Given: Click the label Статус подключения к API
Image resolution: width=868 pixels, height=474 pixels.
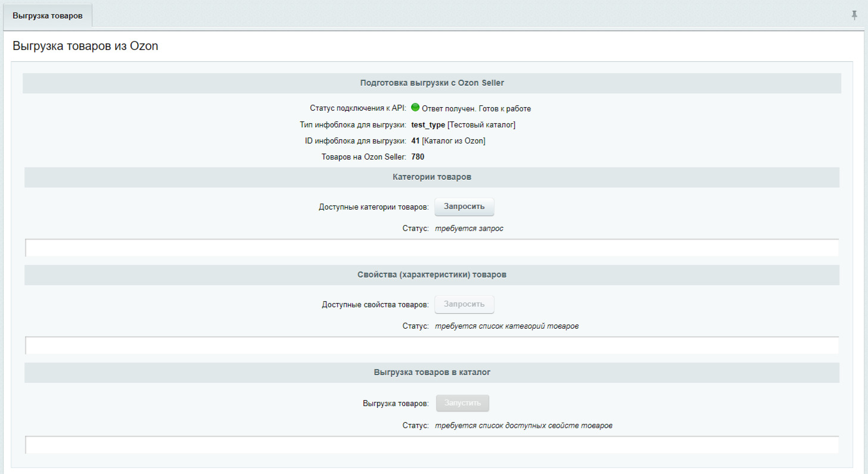Looking at the screenshot, I should (358, 108).
